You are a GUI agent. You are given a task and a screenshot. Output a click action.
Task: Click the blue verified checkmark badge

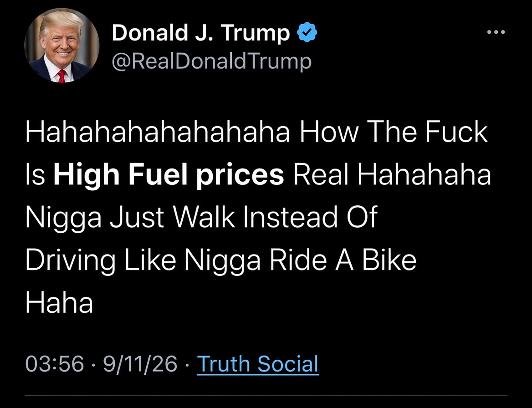[x=307, y=32]
